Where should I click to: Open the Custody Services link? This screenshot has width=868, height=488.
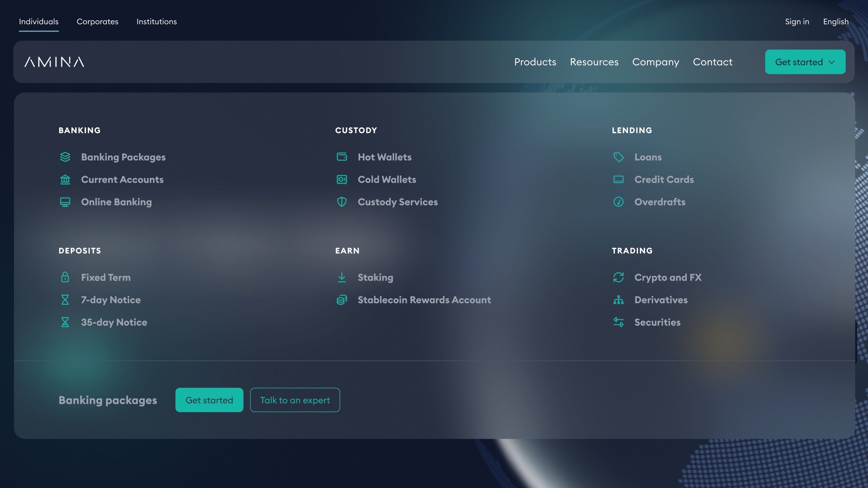398,202
